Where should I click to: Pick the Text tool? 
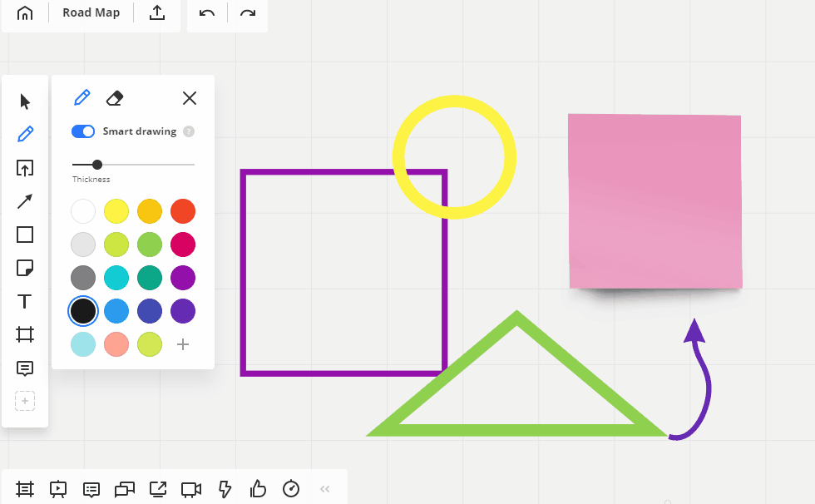point(25,301)
